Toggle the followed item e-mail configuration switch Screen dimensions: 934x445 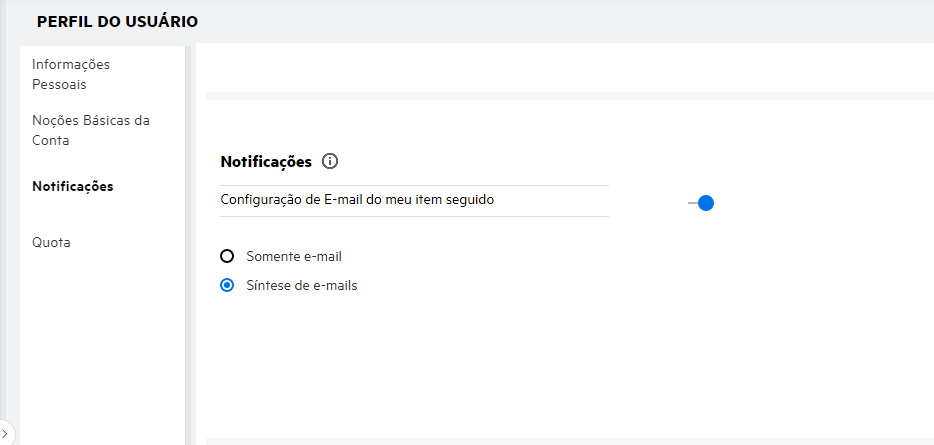coord(701,203)
